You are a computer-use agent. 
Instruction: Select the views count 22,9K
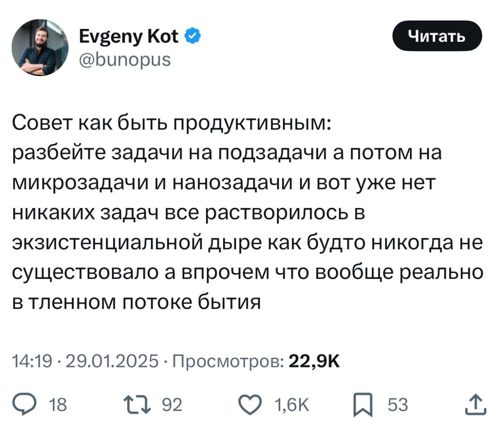(x=315, y=360)
